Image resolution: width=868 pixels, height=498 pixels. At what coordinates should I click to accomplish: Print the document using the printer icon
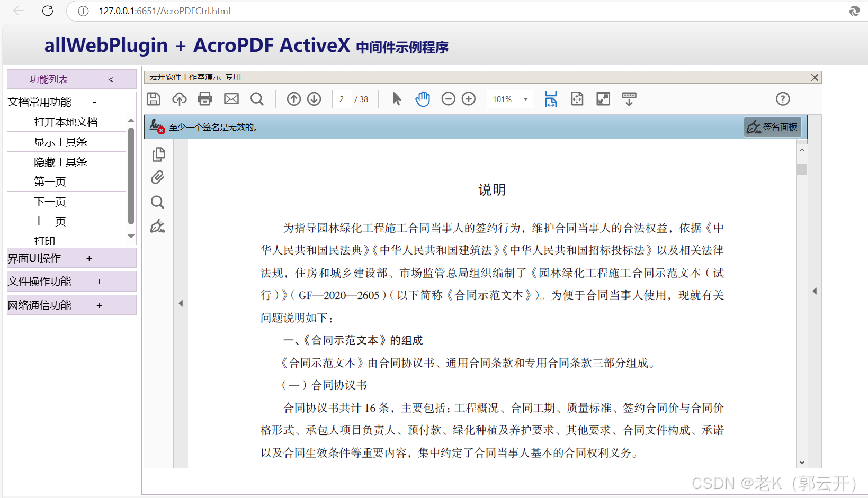coord(205,99)
